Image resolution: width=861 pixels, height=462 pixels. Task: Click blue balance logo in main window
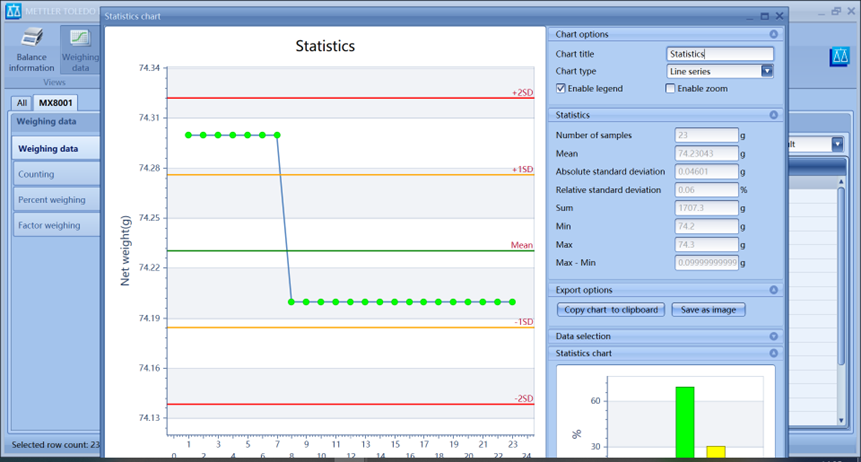839,57
